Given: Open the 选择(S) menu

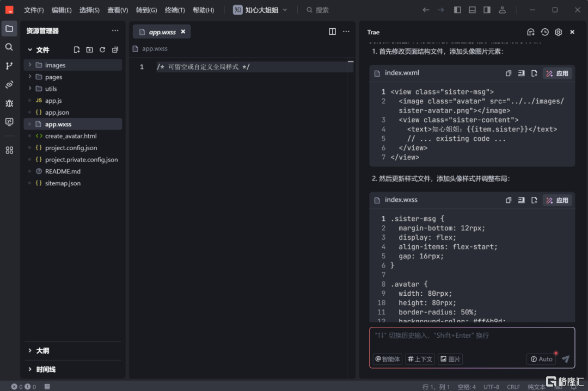Looking at the screenshot, I should 89,10.
